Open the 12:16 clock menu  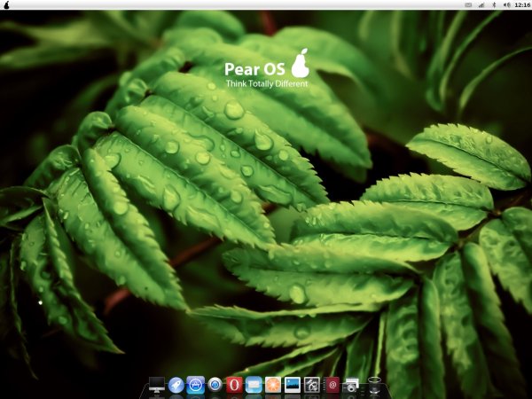click(x=522, y=4)
